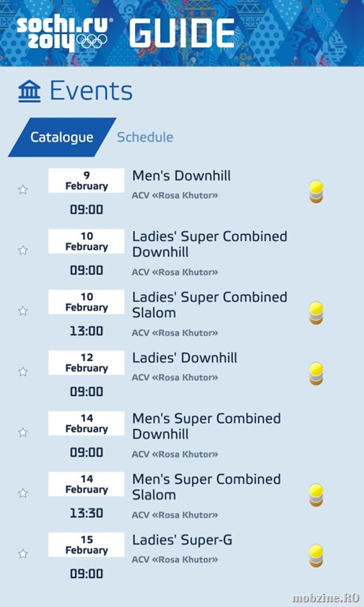Click the 15 February date box
This screenshot has width=364, height=607.
[86, 545]
